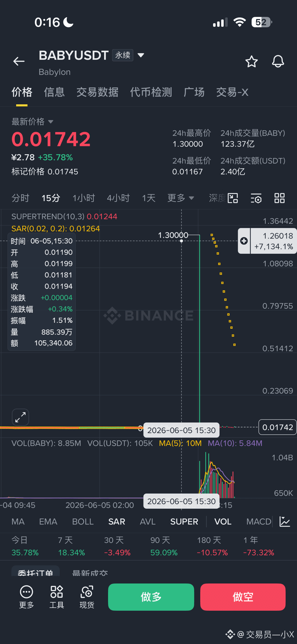Toggle the EMA indicator
The image size is (297, 644).
48,521
